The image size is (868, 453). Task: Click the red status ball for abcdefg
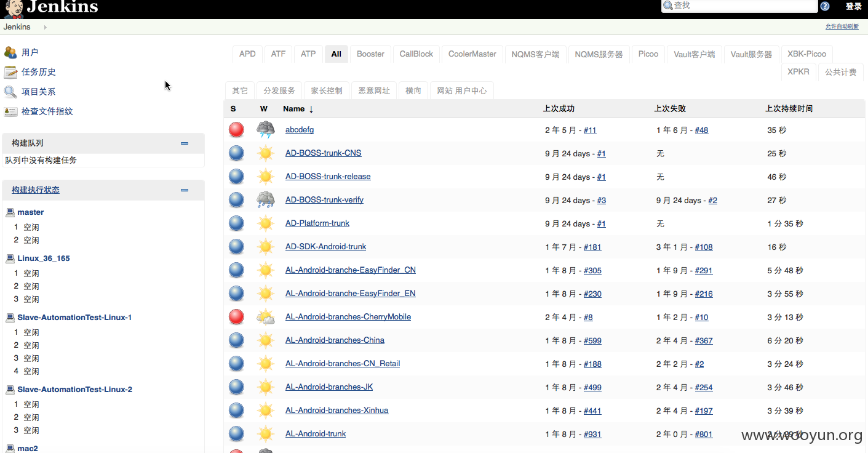coord(236,129)
